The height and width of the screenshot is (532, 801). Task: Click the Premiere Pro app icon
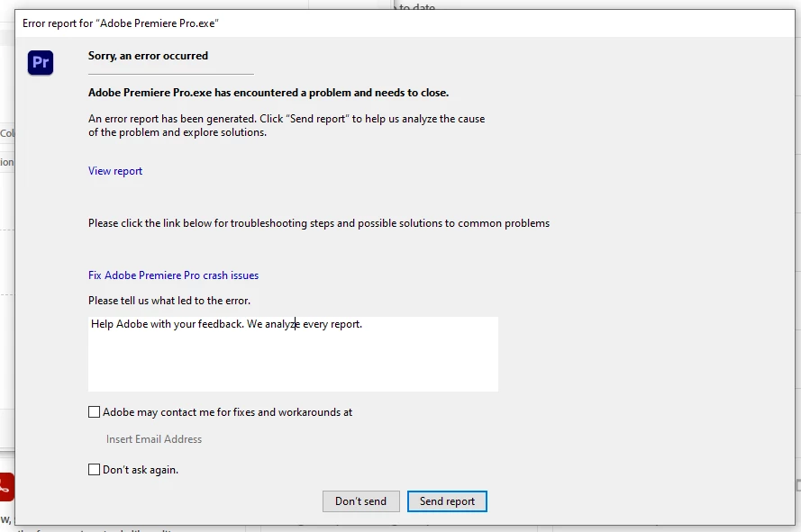coord(41,63)
